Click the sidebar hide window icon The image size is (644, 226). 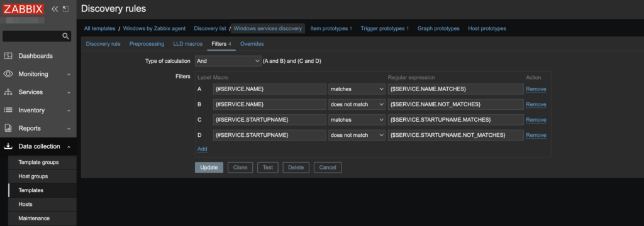coord(65,9)
